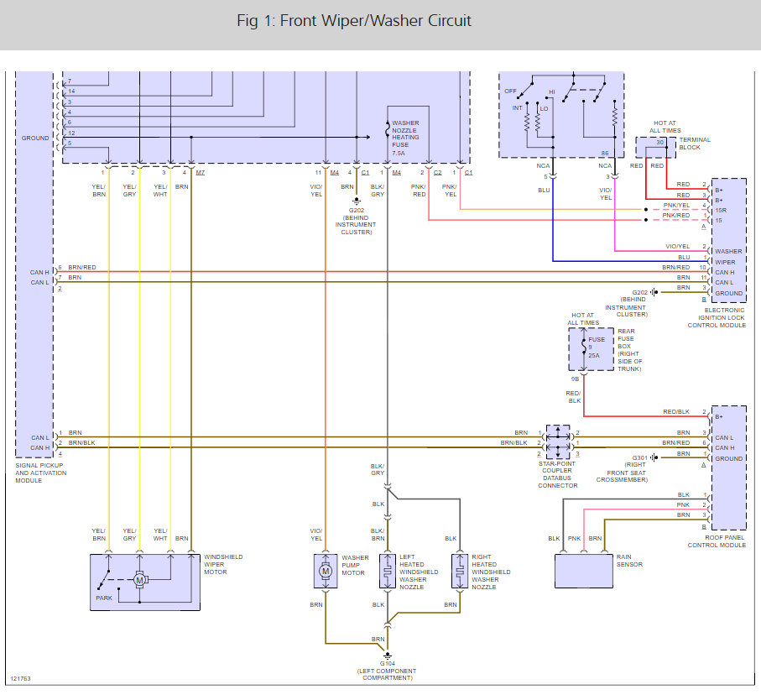Click the "RED/BLK" label near the roof module
Viewport: 761px width, 700px height.
point(676,411)
